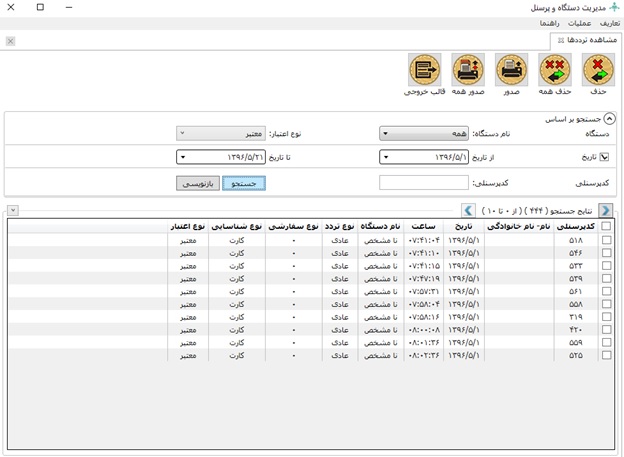Click the جستجو search button
The height and width of the screenshot is (457, 624).
(x=244, y=183)
